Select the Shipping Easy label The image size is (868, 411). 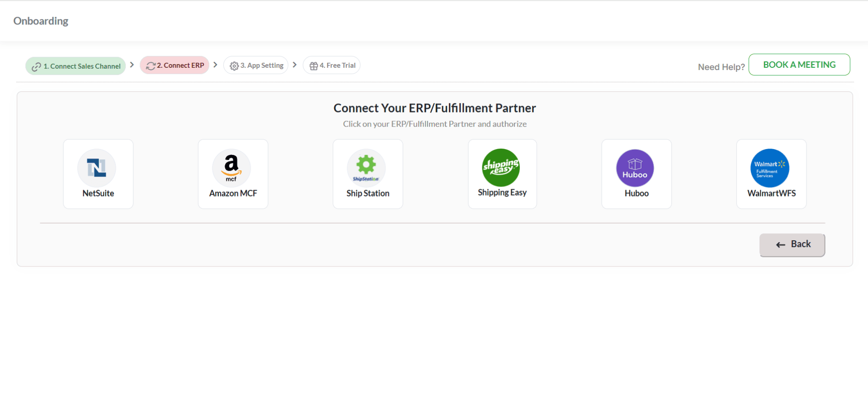click(x=502, y=192)
